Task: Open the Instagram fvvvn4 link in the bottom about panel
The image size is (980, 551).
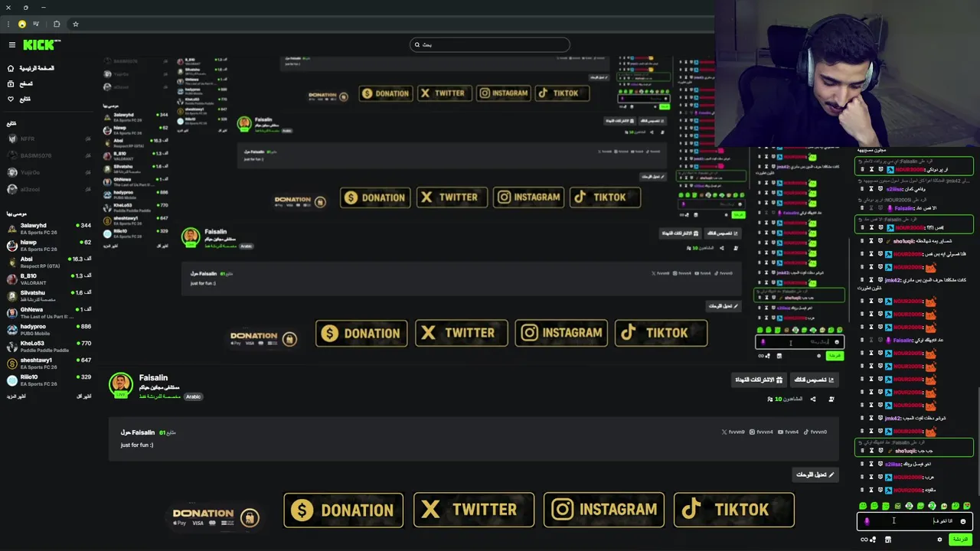Action: coord(761,432)
